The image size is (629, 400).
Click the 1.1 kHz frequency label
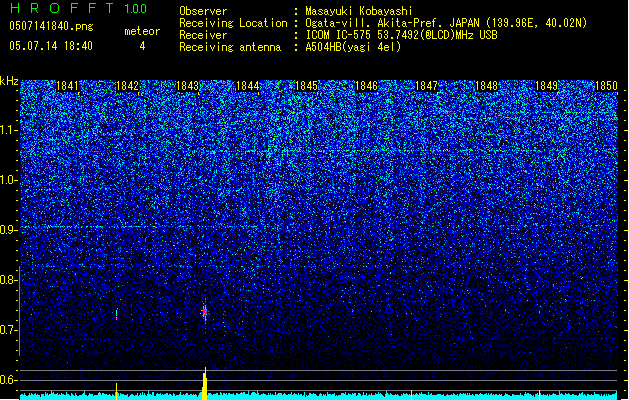(8, 130)
